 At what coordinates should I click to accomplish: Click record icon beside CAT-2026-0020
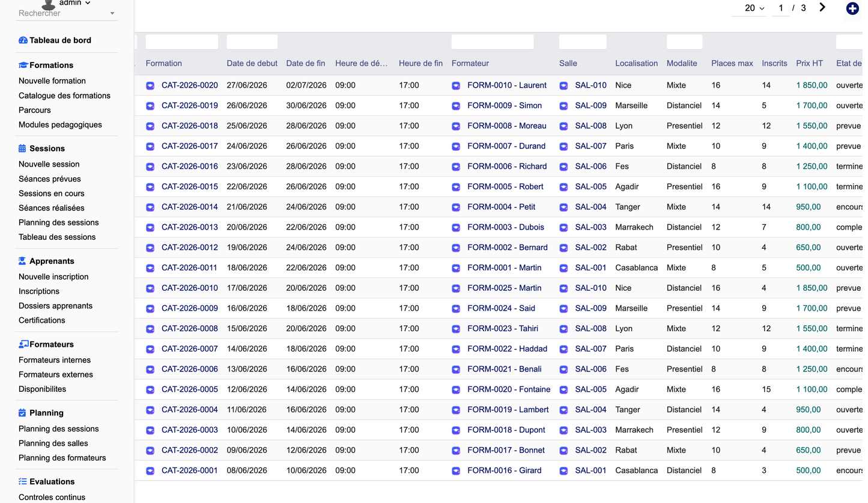(150, 86)
